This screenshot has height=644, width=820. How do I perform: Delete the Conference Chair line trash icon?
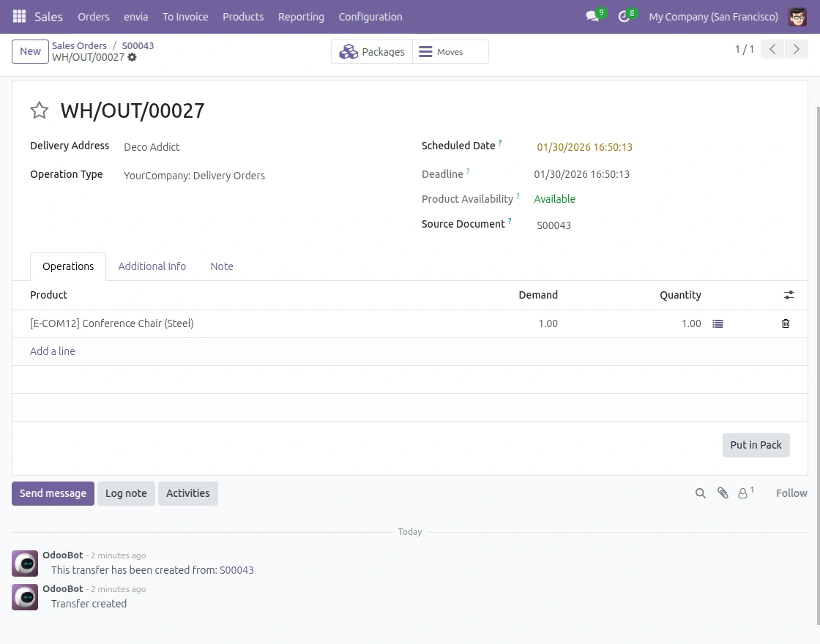coord(786,323)
